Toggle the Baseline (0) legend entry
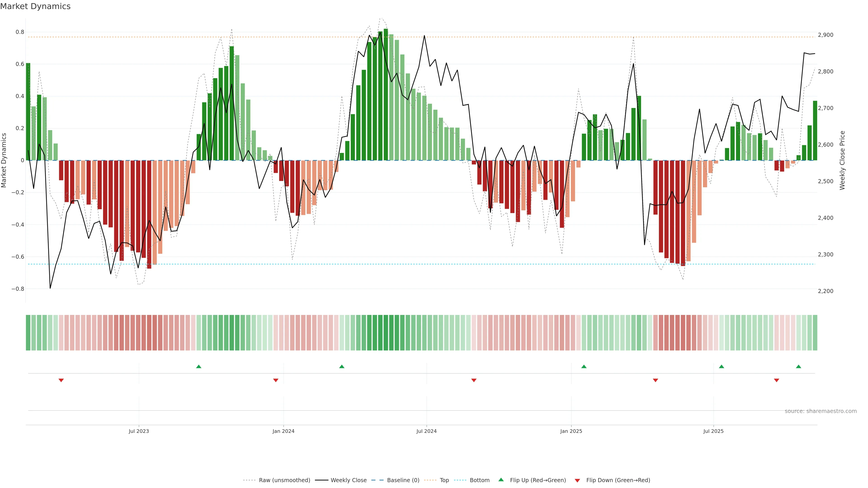Viewport: 868px width, 488px height. click(x=403, y=480)
